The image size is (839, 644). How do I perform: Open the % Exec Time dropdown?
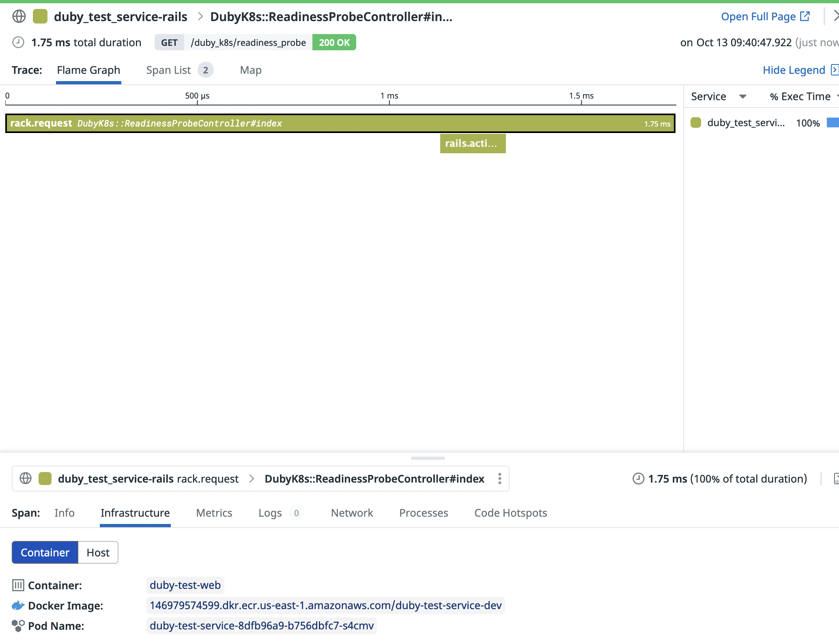804,97
